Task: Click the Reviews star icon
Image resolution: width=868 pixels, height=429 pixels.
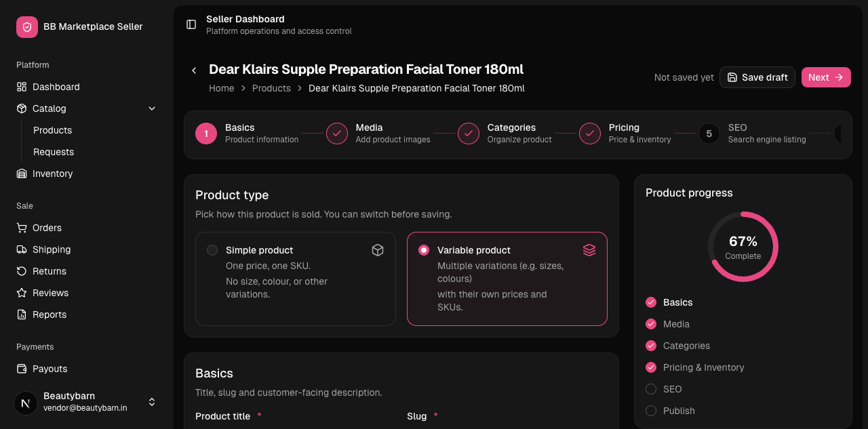Action: [x=22, y=293]
